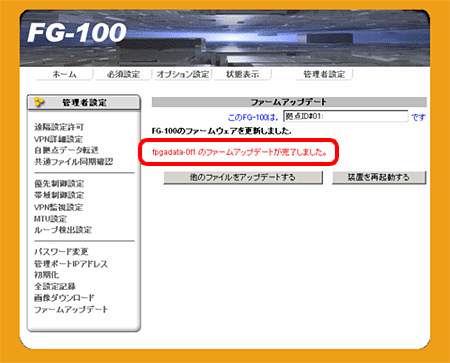Click the ファームアップデート section header
Screen dimensions: 450x363
pyautogui.click(x=289, y=102)
